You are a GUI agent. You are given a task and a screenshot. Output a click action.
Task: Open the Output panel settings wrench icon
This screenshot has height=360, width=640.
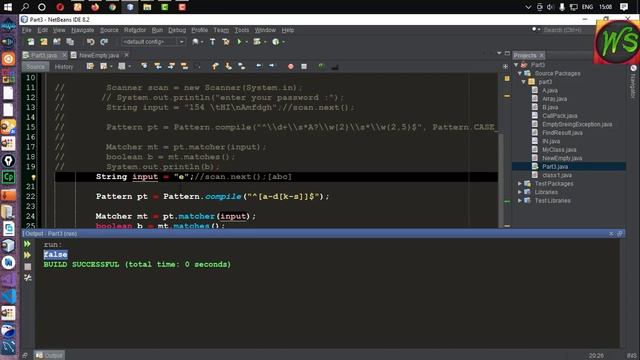(27, 278)
